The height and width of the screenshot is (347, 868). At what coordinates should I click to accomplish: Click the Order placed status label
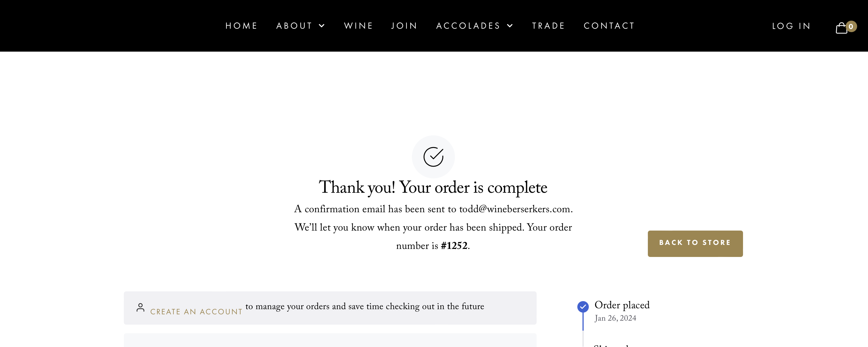pyautogui.click(x=622, y=305)
